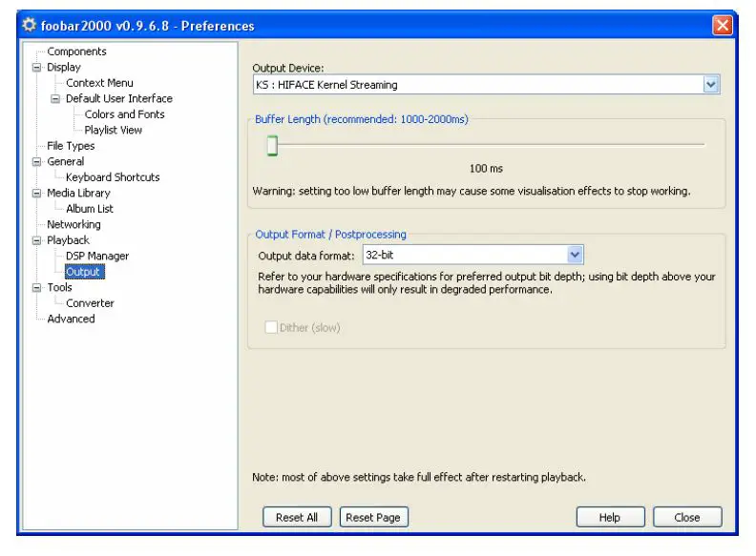Select Components in the preferences tree

(x=76, y=51)
